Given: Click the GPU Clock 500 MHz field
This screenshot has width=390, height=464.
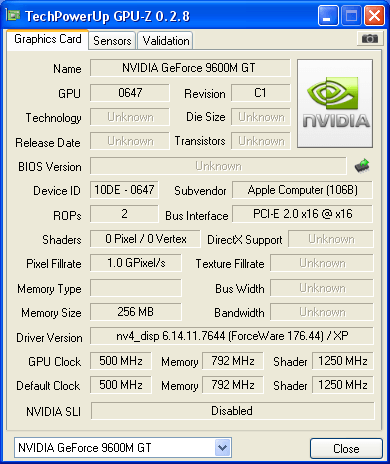Looking at the screenshot, I should 121,361.
